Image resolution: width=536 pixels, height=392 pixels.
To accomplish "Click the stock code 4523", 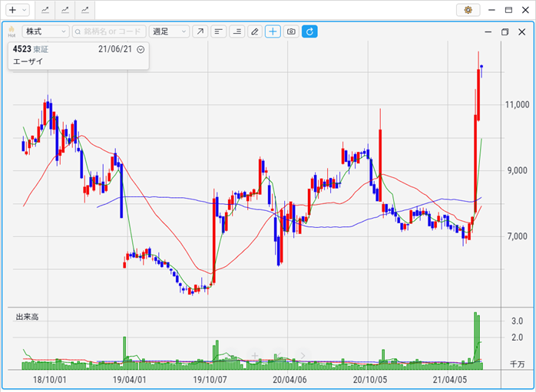I will 22,49.
